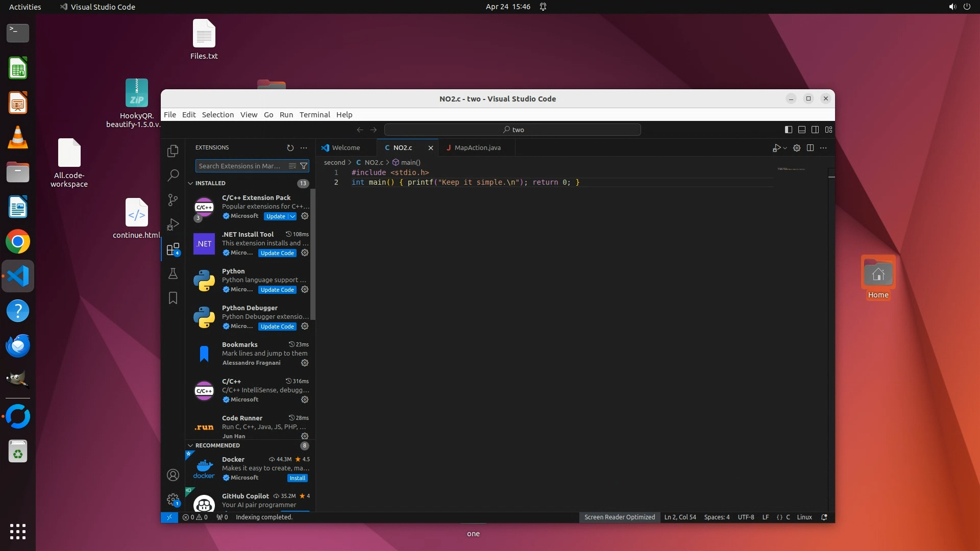The image size is (980, 551).
Task: Install the Docker extension
Action: pyautogui.click(x=297, y=478)
